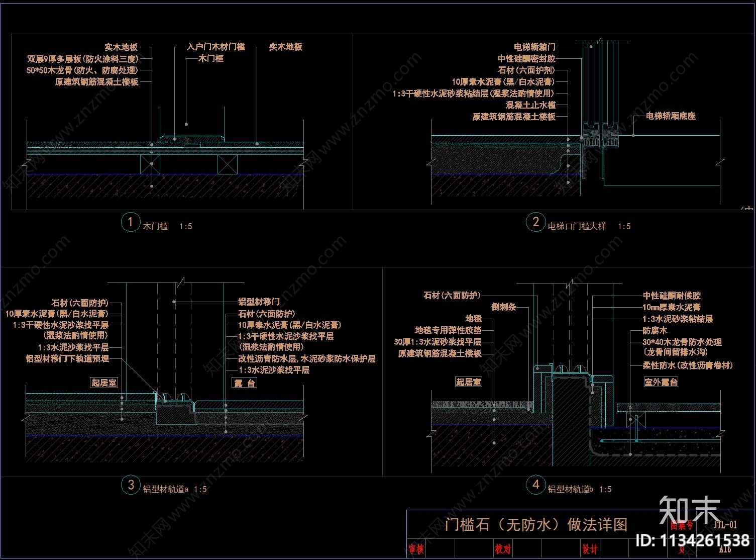Screen dimensions: 756x560
Task: Select the 木门框 annotation text
Action: (x=211, y=58)
